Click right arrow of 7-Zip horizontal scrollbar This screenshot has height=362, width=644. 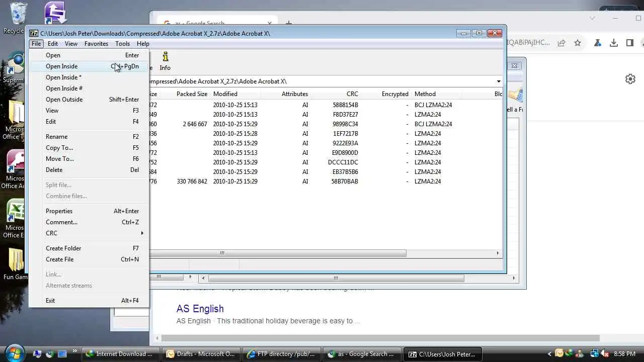pyautogui.click(x=498, y=253)
